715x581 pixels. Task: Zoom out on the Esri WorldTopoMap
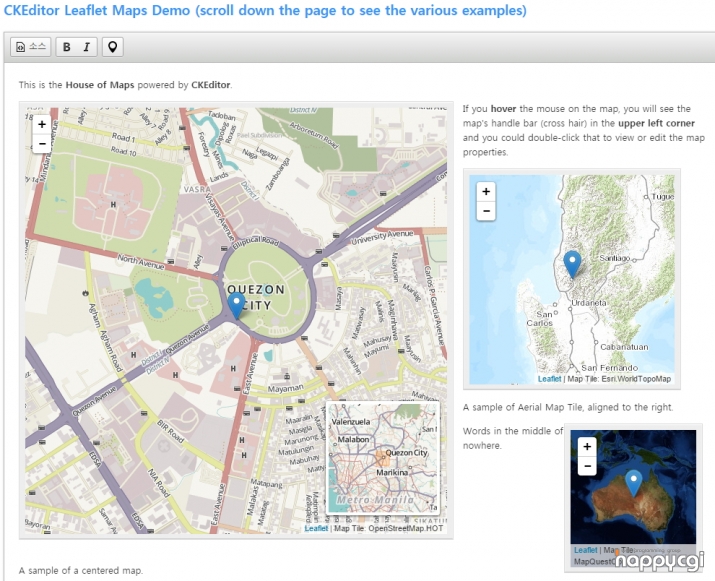click(486, 211)
